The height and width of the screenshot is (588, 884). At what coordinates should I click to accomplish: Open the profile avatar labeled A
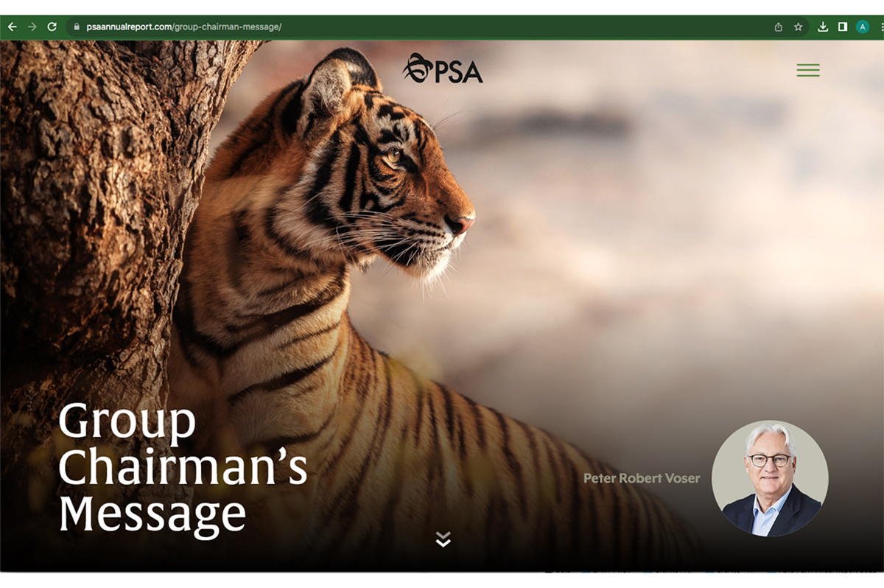(x=863, y=27)
